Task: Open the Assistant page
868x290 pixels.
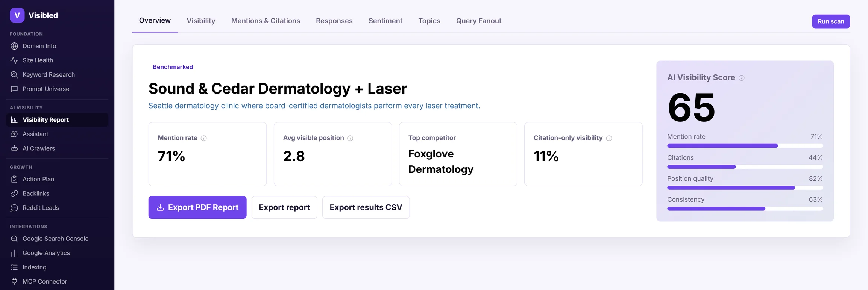Action: pyautogui.click(x=57, y=134)
